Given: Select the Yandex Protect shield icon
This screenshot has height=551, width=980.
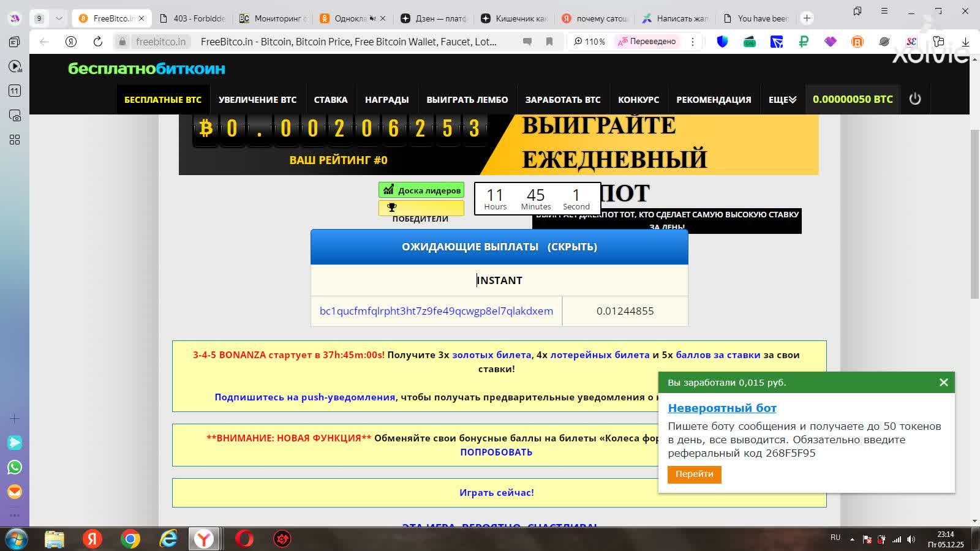Looking at the screenshot, I should [722, 42].
